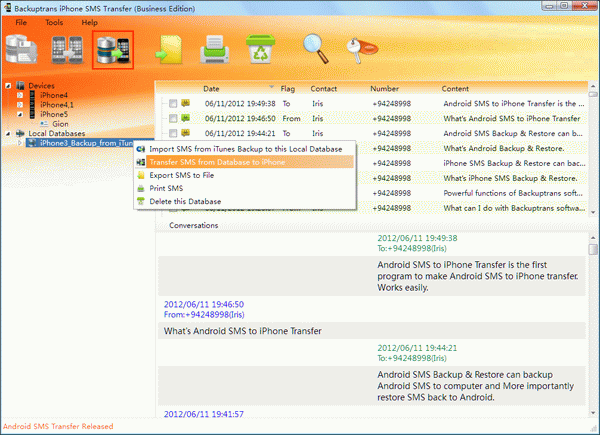Image resolution: width=600 pixels, height=435 pixels.
Task: Click conversations pane scrollbar thumb
Action: coord(593,249)
